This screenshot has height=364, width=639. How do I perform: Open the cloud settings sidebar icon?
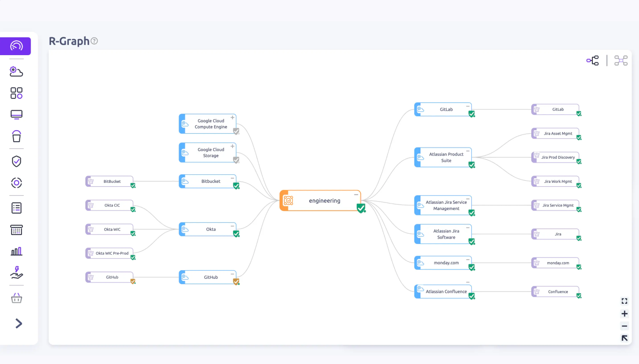click(x=16, y=71)
